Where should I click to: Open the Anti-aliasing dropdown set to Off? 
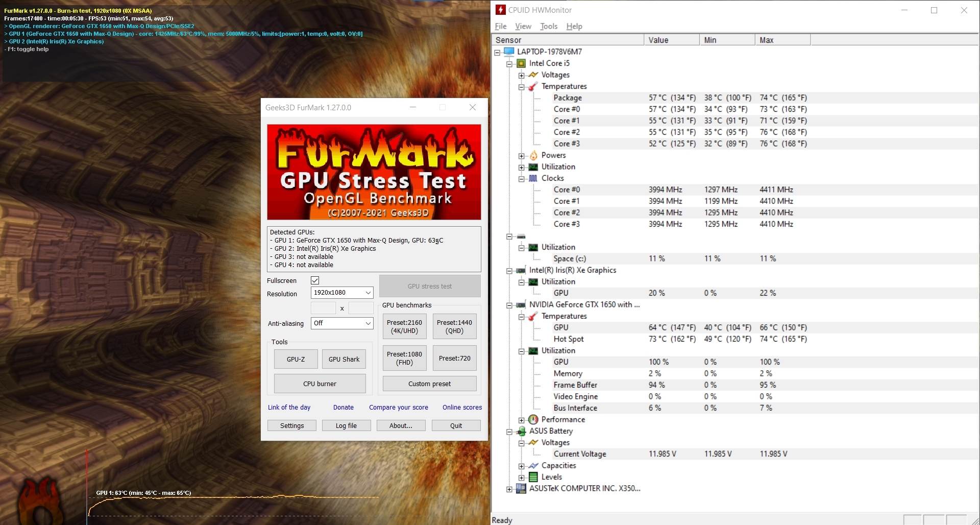pos(342,323)
